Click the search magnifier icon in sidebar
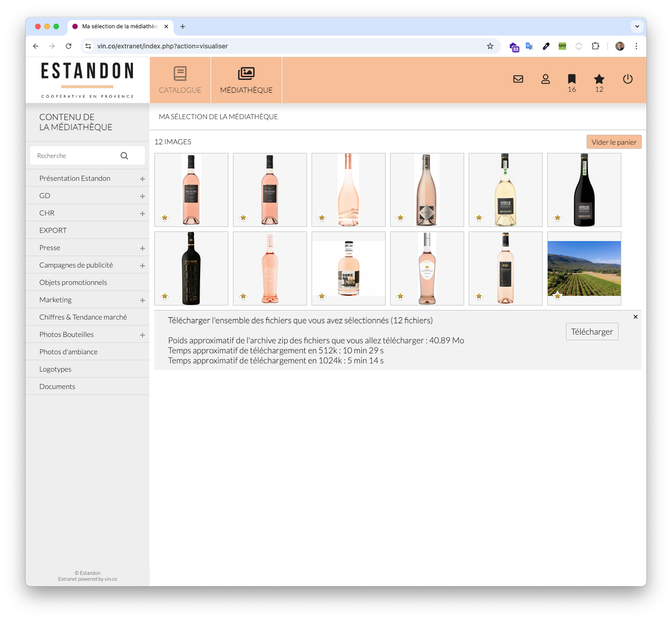The width and height of the screenshot is (672, 620). coord(124,156)
